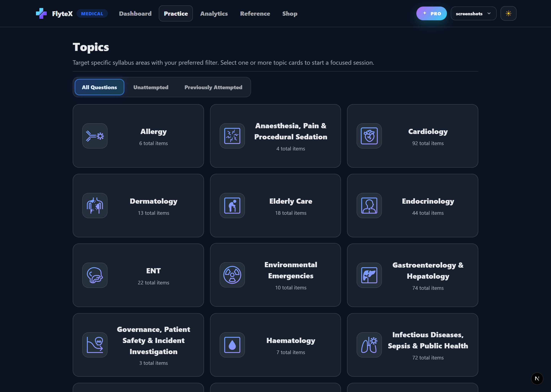Select the All Questions filter

tap(99, 87)
